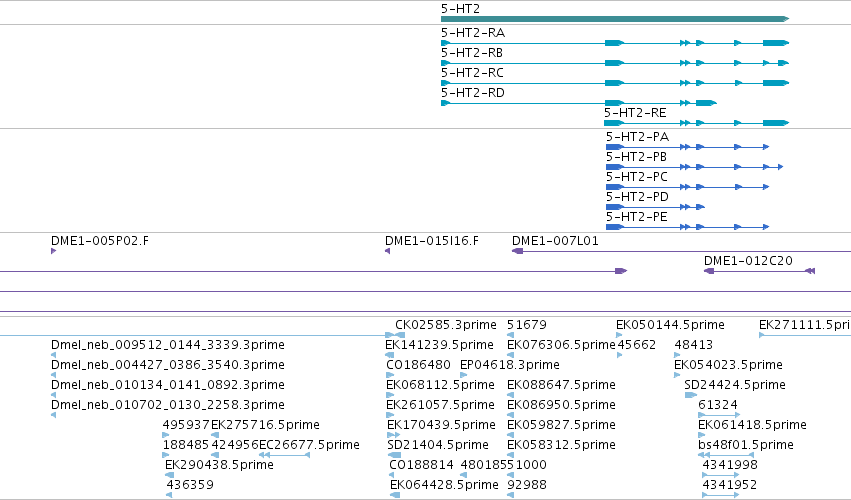Click the EK261057.5prime EST label

(440, 406)
